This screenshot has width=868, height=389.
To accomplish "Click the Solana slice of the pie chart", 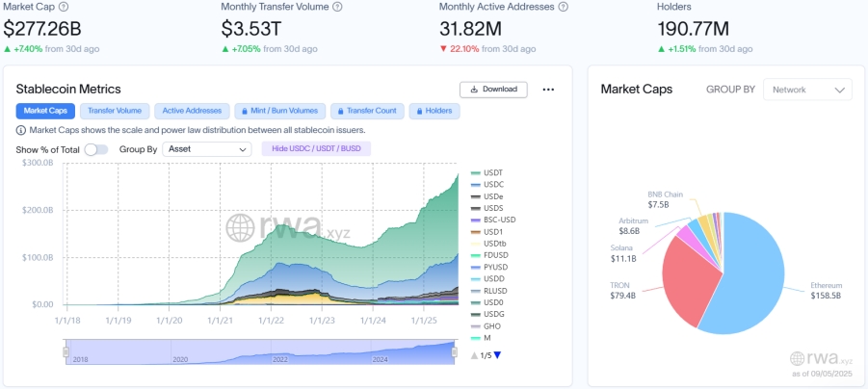I will [x=688, y=235].
